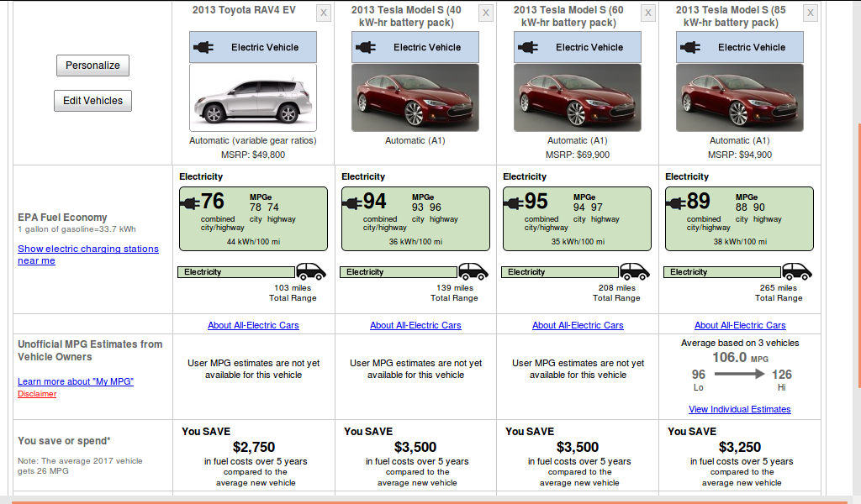Click the plug icon beside 94 combined MPGe

click(x=352, y=203)
